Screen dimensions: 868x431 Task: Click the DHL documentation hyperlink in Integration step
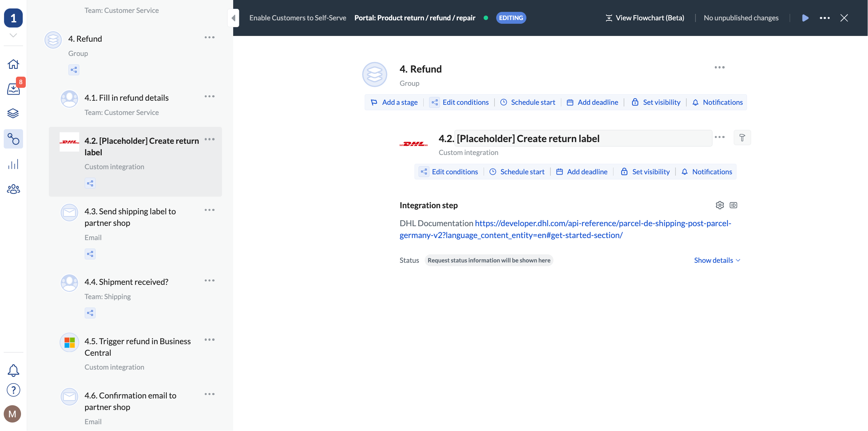click(x=565, y=228)
